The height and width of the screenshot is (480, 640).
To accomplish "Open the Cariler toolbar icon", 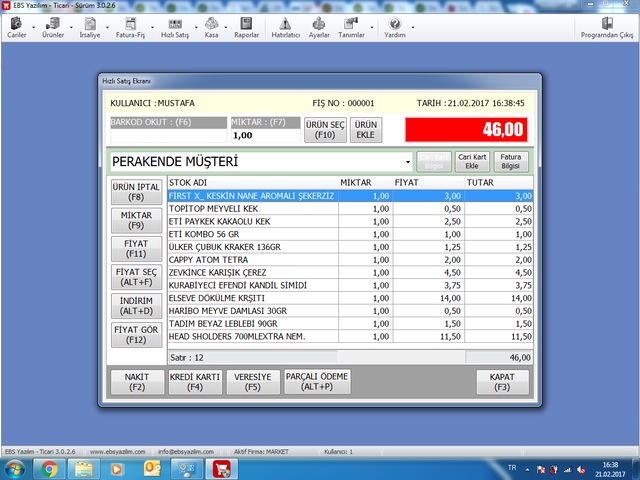I will (x=16, y=27).
